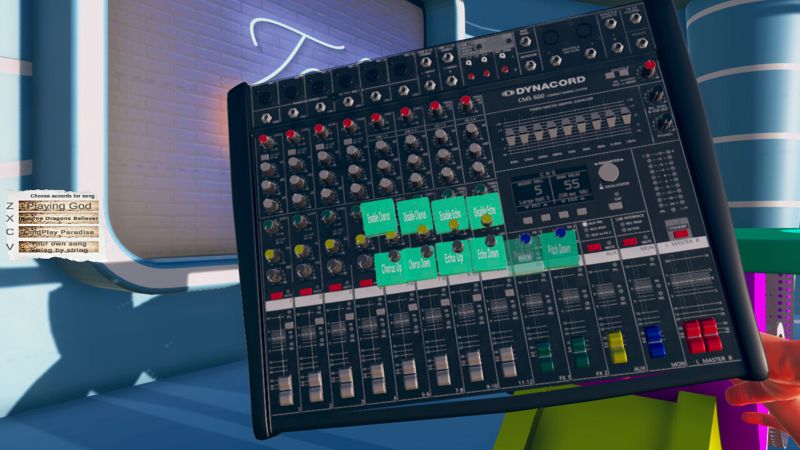Click the Disable Chorus green button
This screenshot has width=800, height=450.
[414, 215]
